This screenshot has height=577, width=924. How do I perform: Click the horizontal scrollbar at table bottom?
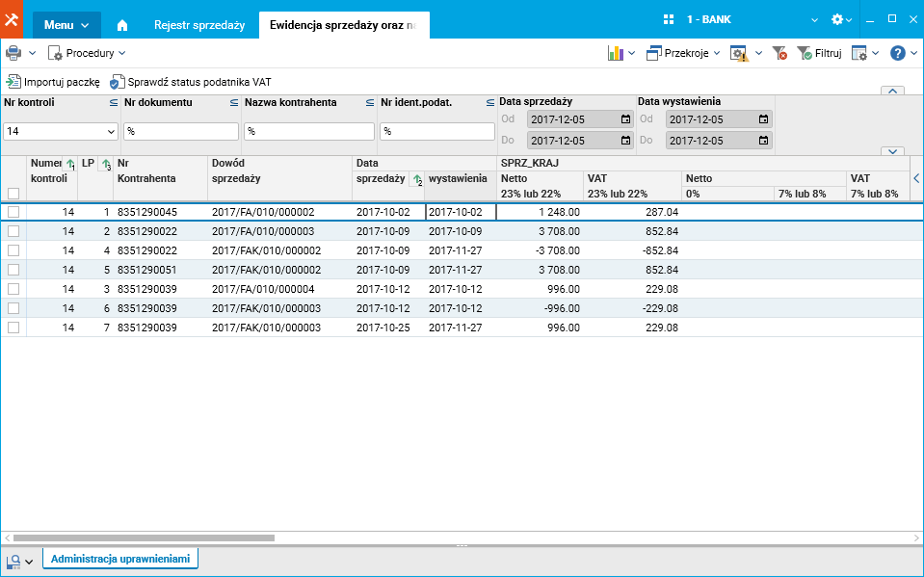pos(145,537)
